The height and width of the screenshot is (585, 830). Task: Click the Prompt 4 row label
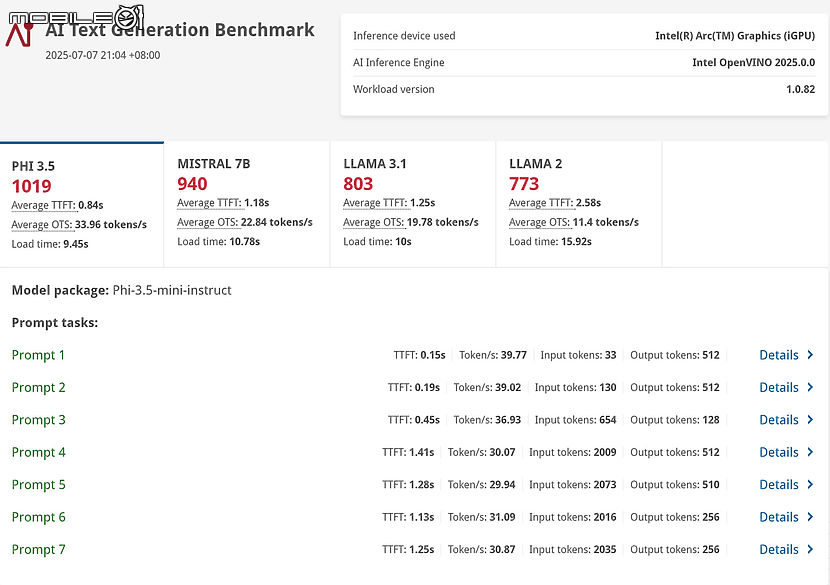pyautogui.click(x=39, y=453)
